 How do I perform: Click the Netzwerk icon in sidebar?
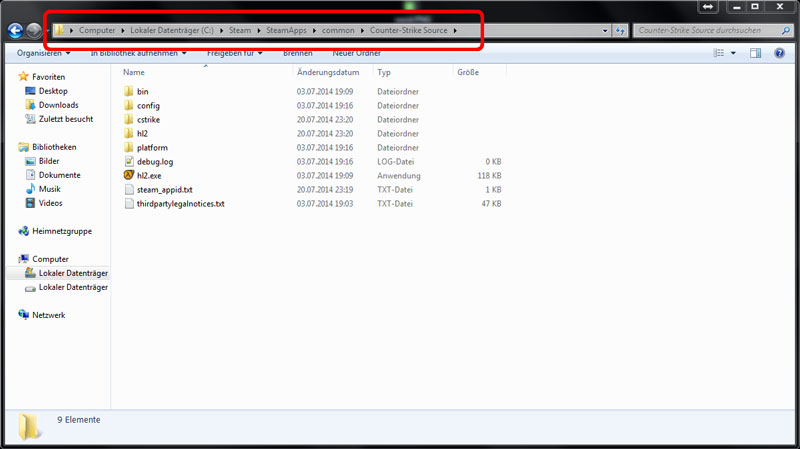pos(23,315)
